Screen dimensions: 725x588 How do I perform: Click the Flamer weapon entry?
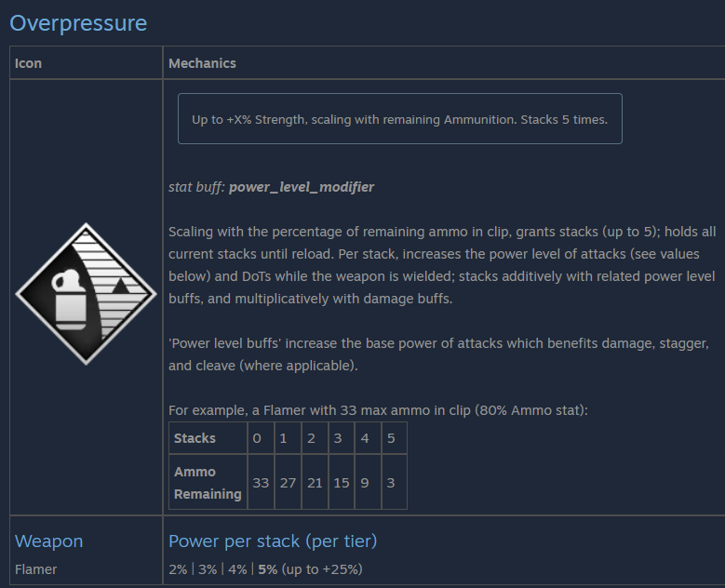coord(35,569)
